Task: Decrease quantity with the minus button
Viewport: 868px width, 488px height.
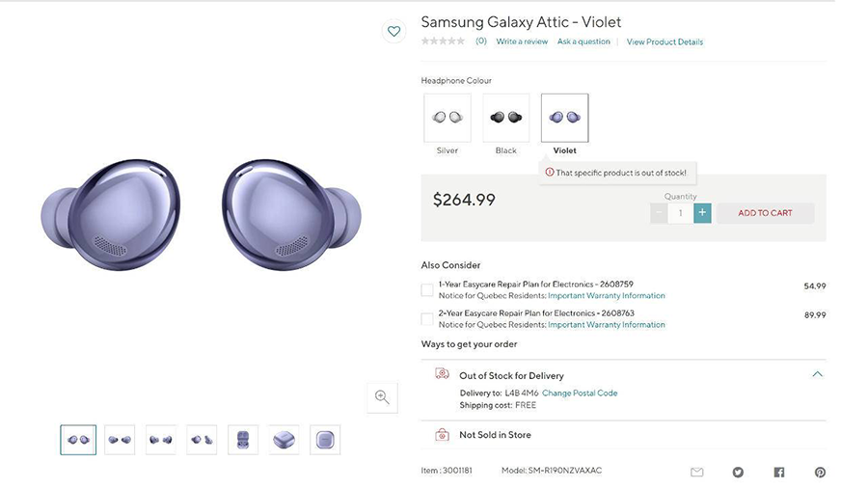Action: pos(659,212)
